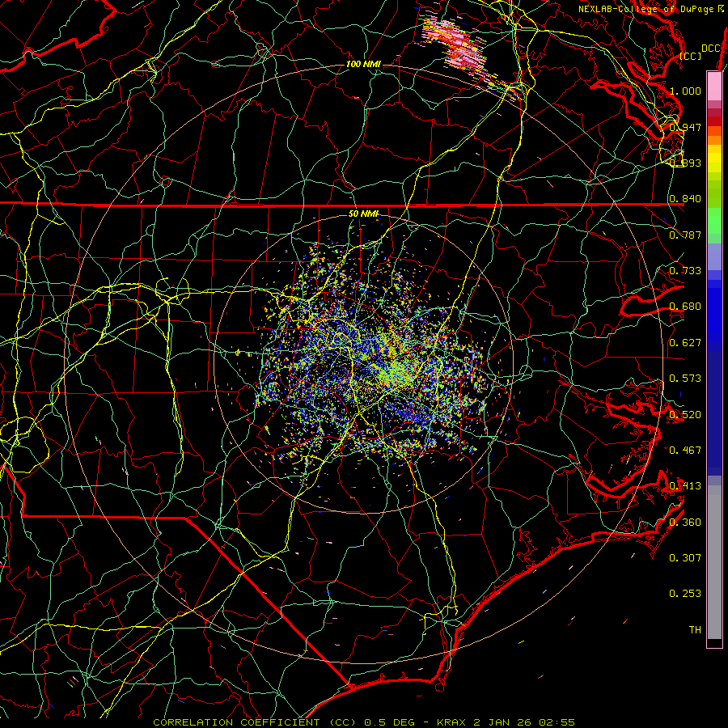The width and height of the screenshot is (728, 728).
Task: Click the 0.893 legend value
Action: [x=685, y=163]
